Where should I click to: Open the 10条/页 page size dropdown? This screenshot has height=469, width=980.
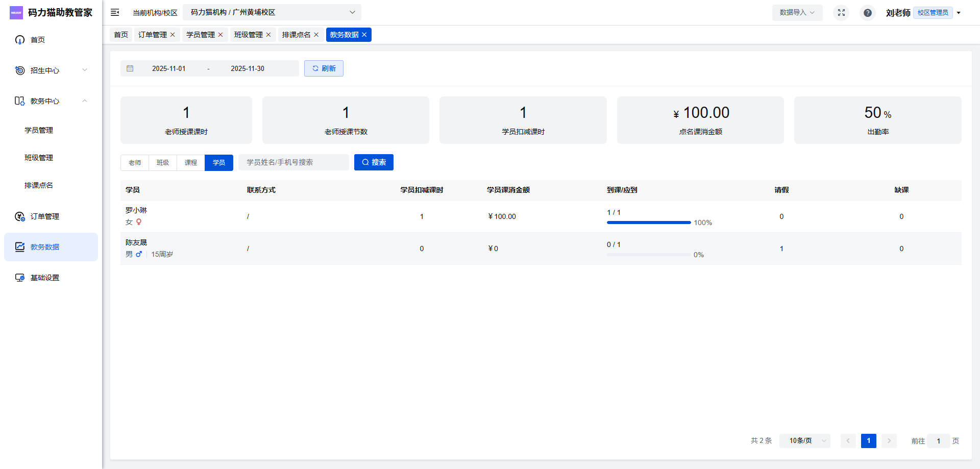pyautogui.click(x=804, y=440)
